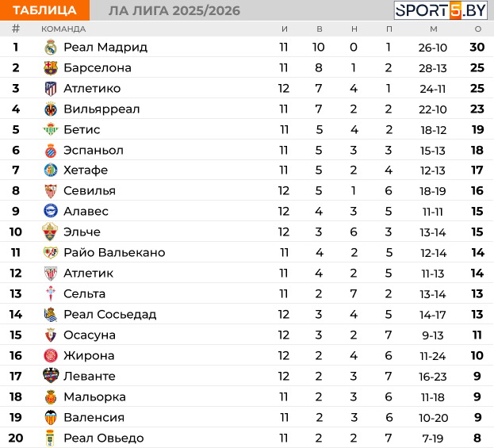Screen dimensions: 494x448
Task: Click the Villarreal yellow crest
Action: (51, 109)
